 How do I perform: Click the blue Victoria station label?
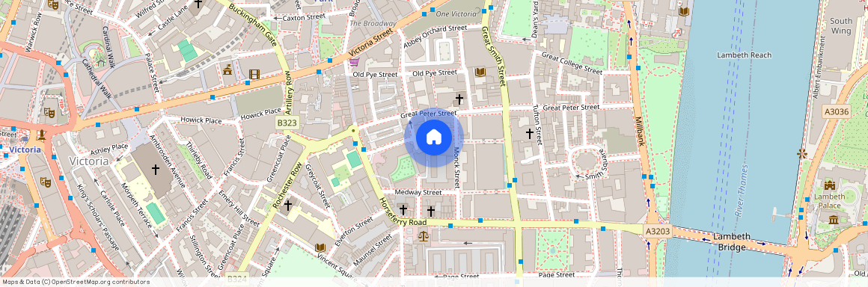(x=25, y=150)
